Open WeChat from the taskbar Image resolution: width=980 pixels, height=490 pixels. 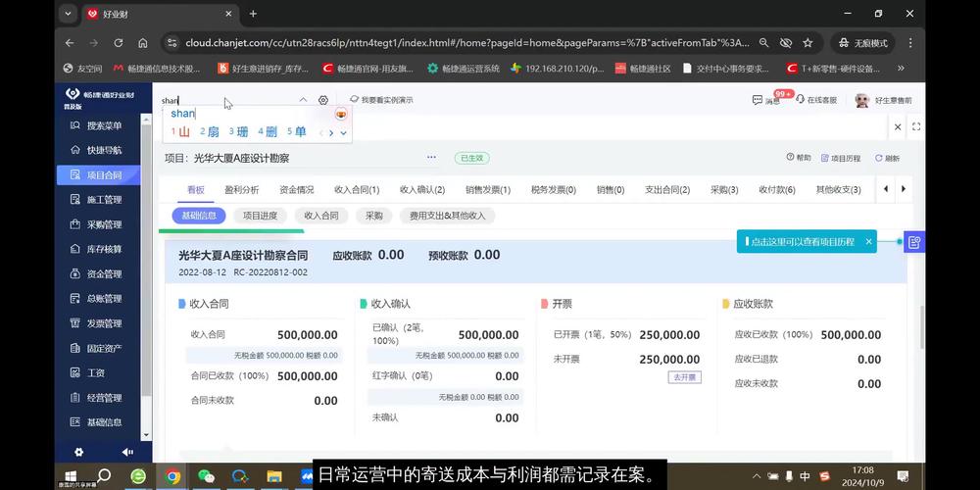tap(206, 476)
